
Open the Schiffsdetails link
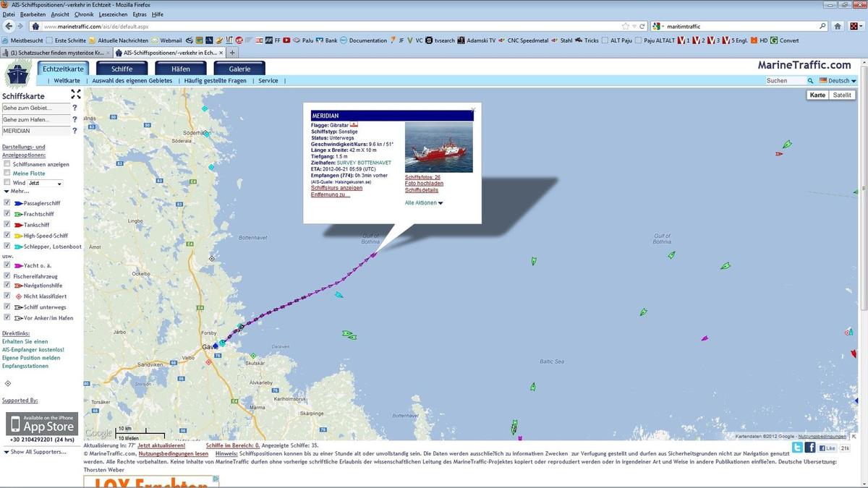point(422,190)
